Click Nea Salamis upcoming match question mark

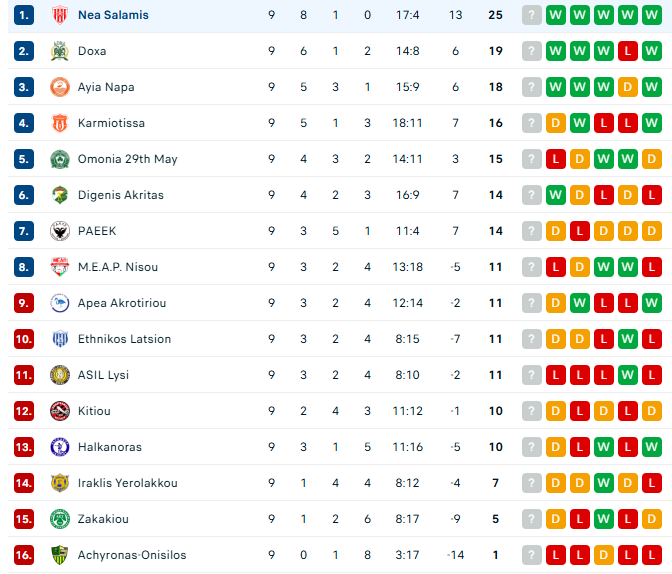coord(532,15)
